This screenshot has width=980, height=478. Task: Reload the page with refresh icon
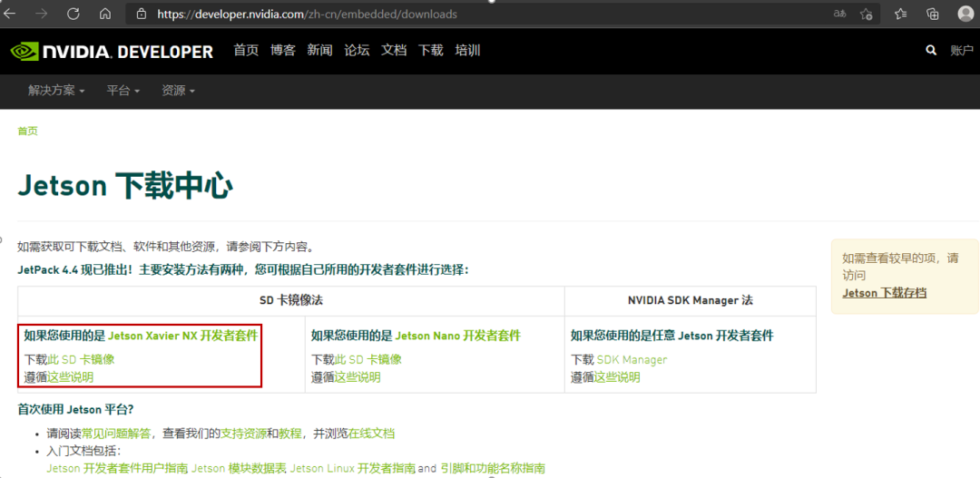click(x=73, y=14)
